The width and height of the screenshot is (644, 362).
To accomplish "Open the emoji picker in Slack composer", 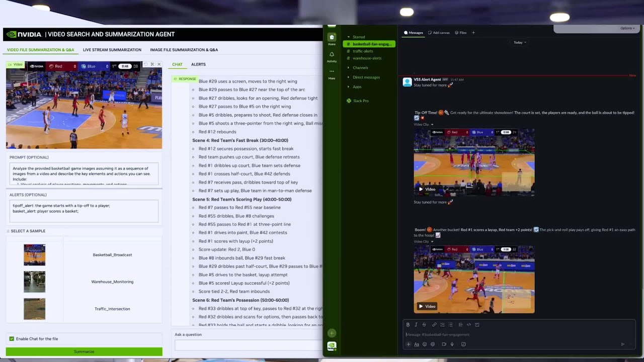I will pyautogui.click(x=425, y=344).
